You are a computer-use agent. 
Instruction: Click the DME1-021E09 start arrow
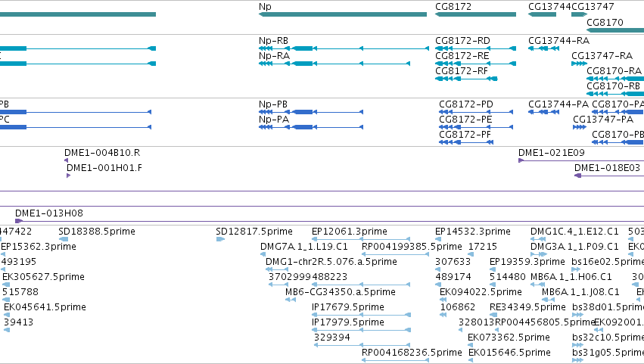pyautogui.click(x=521, y=160)
